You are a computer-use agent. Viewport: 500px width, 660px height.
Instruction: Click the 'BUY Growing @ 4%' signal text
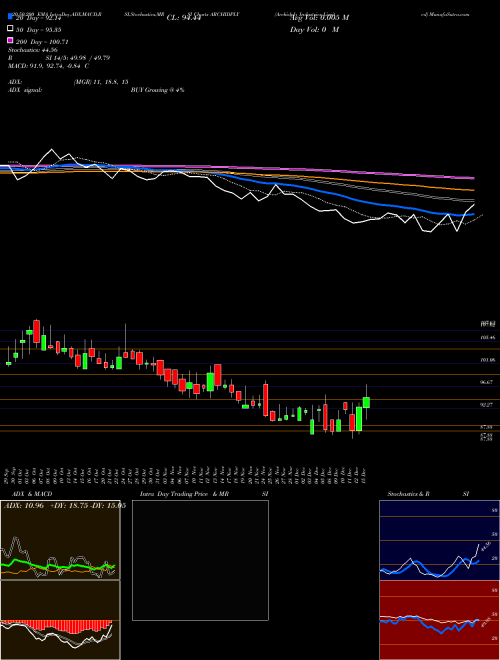(x=157, y=90)
